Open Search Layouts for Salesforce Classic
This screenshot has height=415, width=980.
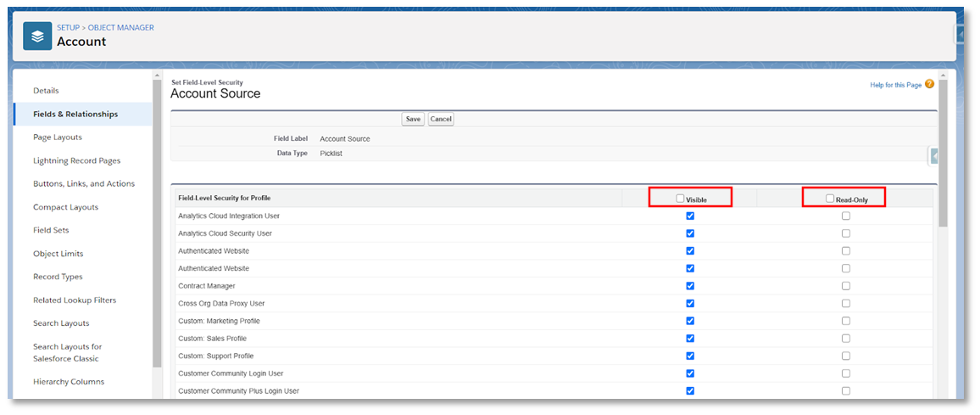coord(68,352)
